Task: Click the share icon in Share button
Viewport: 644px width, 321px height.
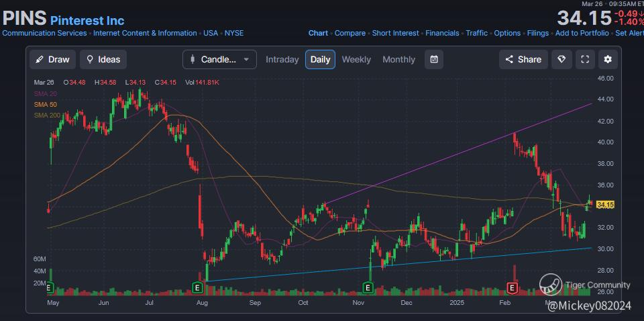Action: tap(509, 60)
